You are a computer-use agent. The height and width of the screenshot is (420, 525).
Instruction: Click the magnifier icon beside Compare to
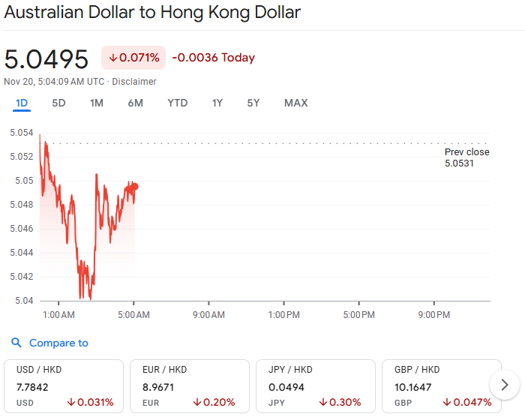click(x=16, y=343)
